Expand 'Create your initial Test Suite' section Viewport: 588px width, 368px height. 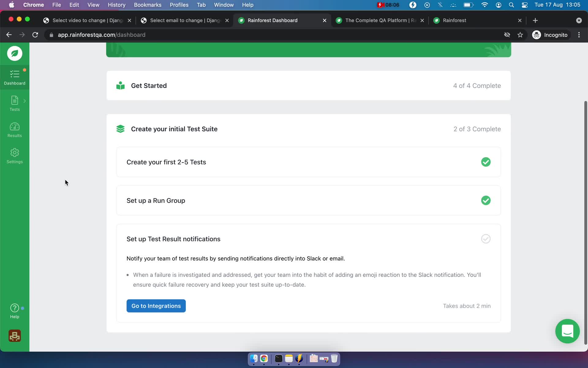point(174,128)
